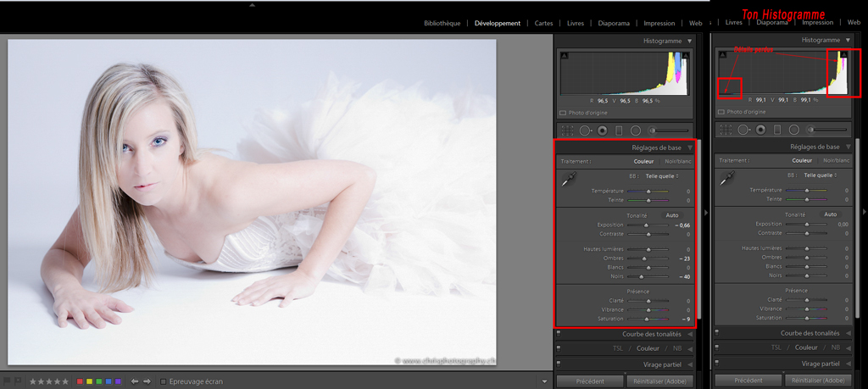The height and width of the screenshot is (389, 868).
Task: Activate red eye correction tool in left panel
Action: click(602, 131)
